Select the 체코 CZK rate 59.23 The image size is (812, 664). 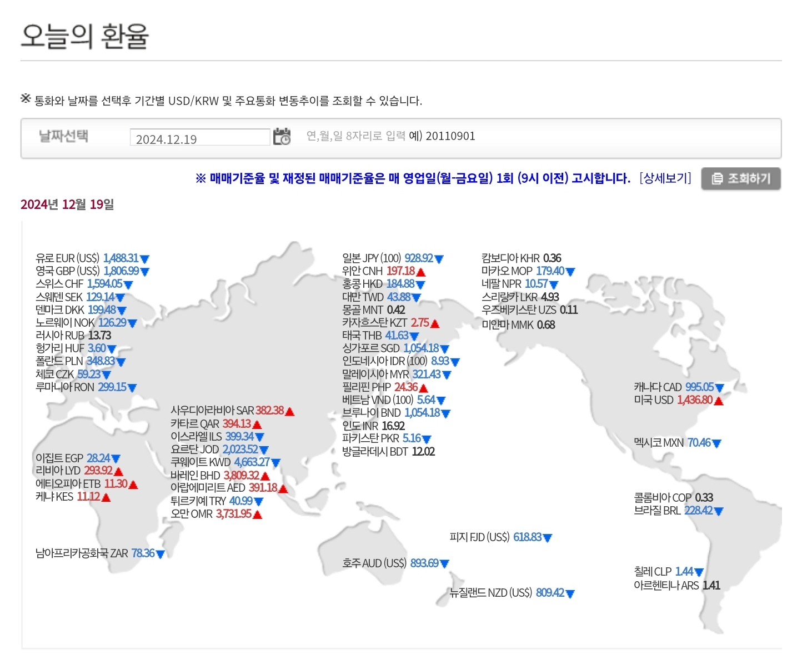click(x=89, y=375)
